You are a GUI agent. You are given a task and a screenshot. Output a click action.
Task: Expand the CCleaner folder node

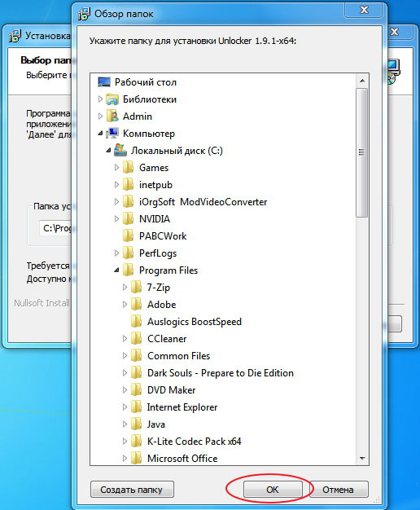[x=125, y=338]
